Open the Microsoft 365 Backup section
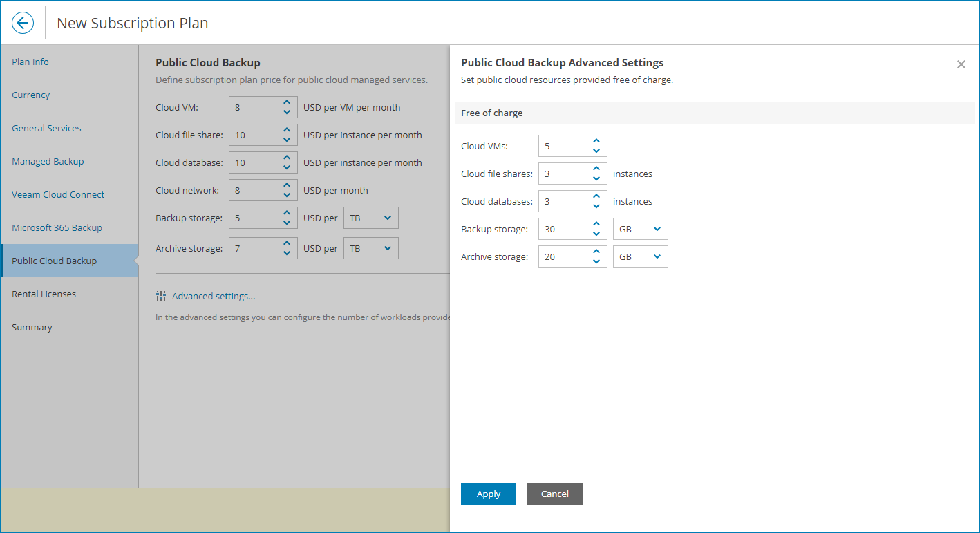The width and height of the screenshot is (980, 533). [x=57, y=227]
